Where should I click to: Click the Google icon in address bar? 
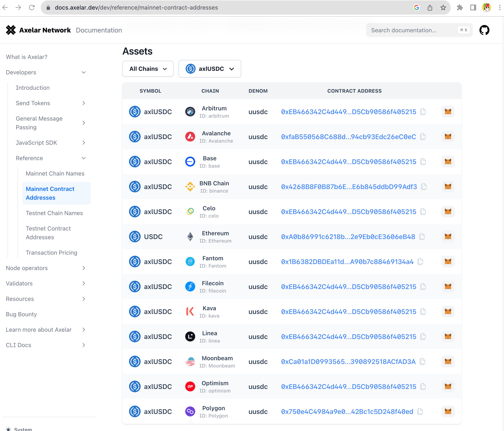click(416, 7)
